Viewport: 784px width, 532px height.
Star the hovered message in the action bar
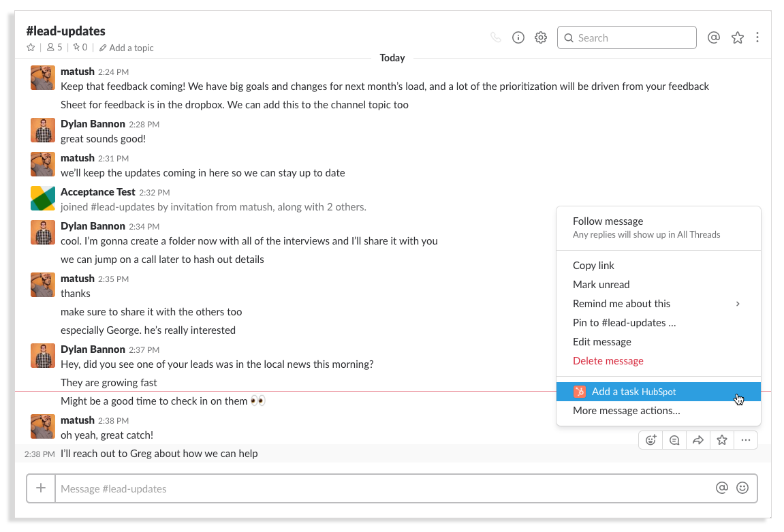[x=722, y=440]
